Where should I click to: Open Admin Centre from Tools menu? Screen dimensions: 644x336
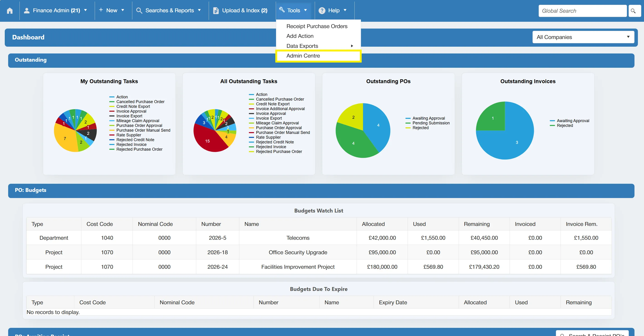click(318, 56)
